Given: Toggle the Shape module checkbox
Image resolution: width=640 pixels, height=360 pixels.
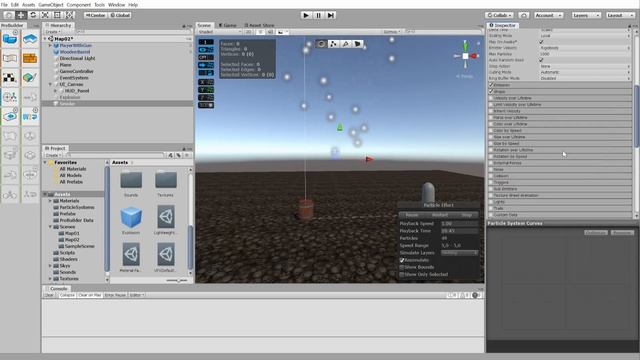Looking at the screenshot, I should tap(491, 91).
